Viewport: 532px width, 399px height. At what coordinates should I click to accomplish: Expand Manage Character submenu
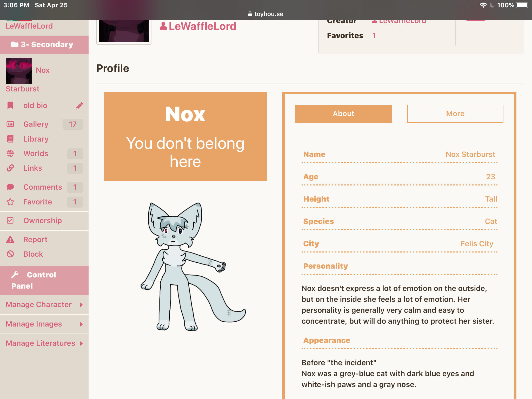click(81, 304)
